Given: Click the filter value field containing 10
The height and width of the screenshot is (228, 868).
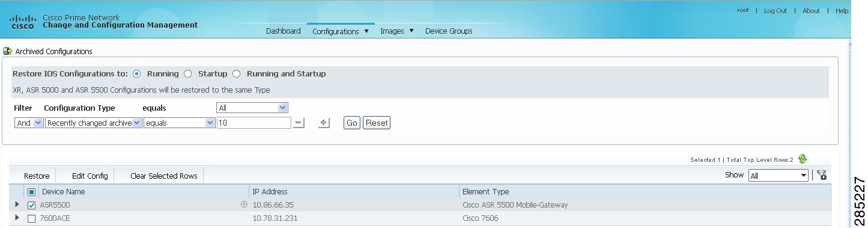Looking at the screenshot, I should (253, 123).
